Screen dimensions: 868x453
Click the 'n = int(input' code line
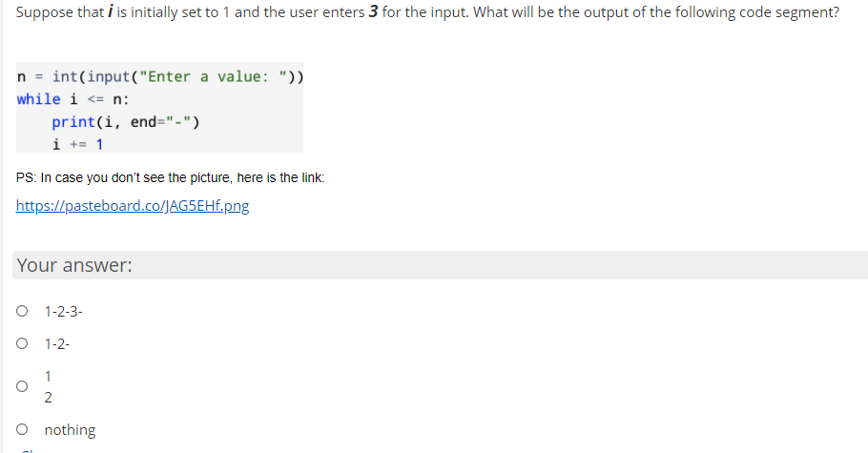click(x=159, y=76)
